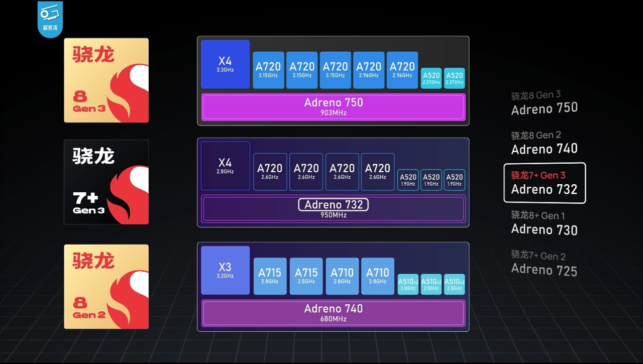Click the X4 2.8GHz core block
643x364 pixels.
click(x=225, y=166)
